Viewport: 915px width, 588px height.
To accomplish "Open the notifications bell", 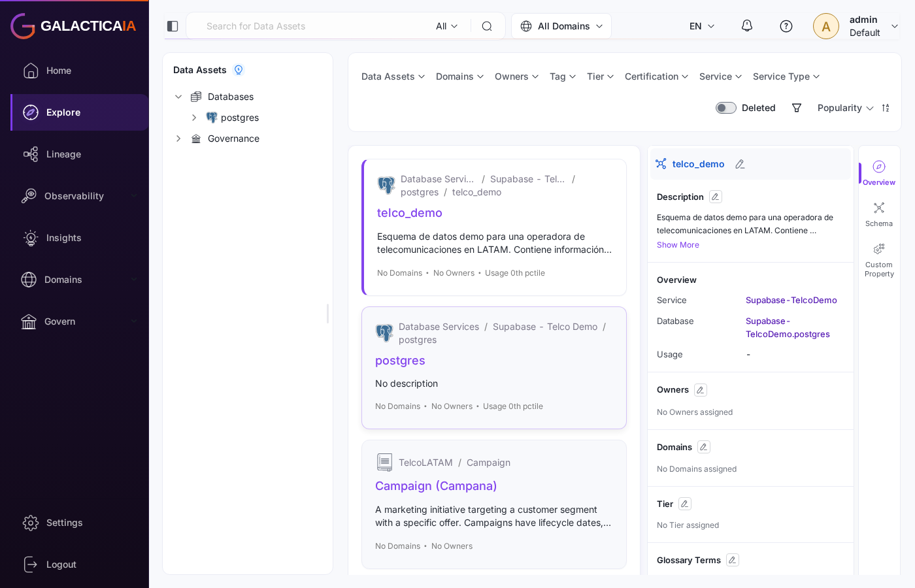I will click(747, 26).
